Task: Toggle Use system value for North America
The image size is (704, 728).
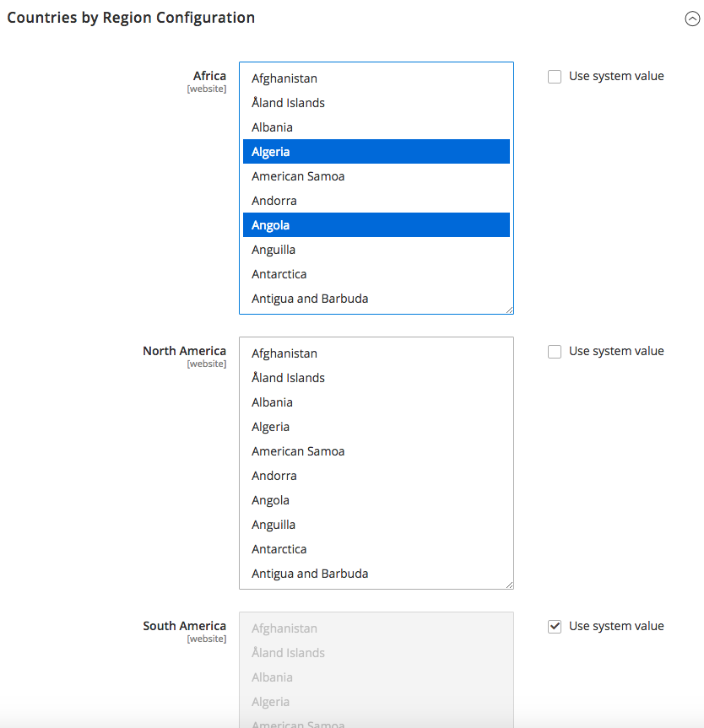Action: [x=555, y=352]
